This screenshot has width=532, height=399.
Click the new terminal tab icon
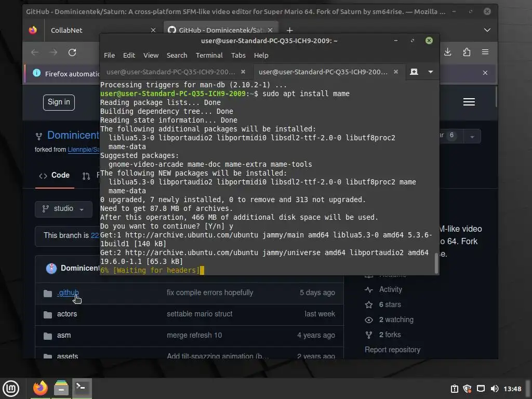[414, 72]
